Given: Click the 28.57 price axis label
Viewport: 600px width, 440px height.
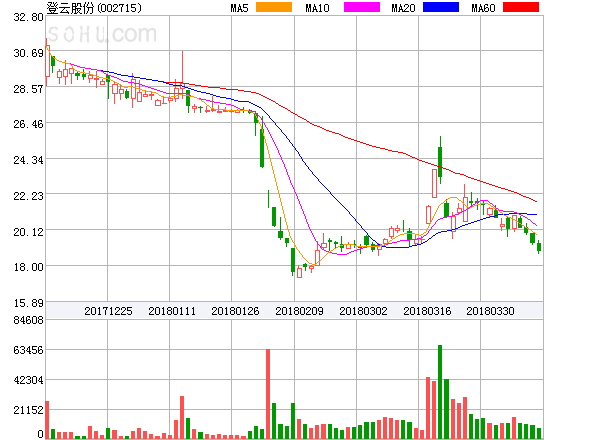Looking at the screenshot, I should (28, 89).
